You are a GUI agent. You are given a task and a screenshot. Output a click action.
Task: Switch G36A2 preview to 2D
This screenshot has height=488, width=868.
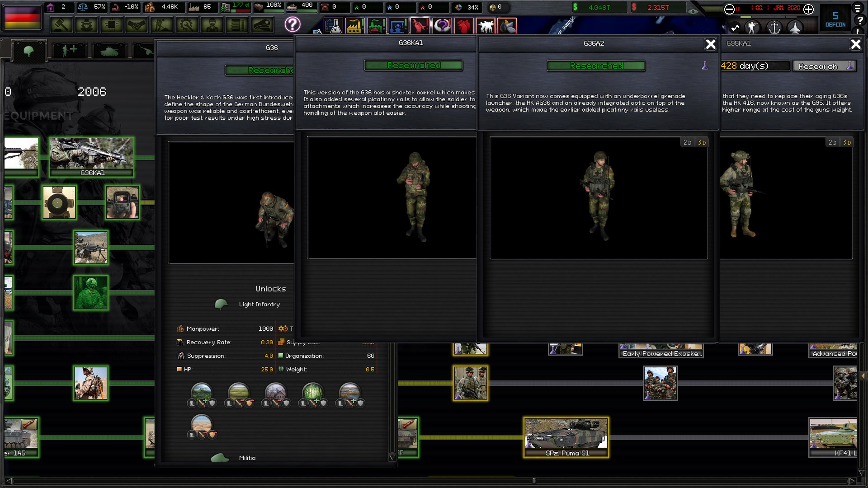click(688, 142)
